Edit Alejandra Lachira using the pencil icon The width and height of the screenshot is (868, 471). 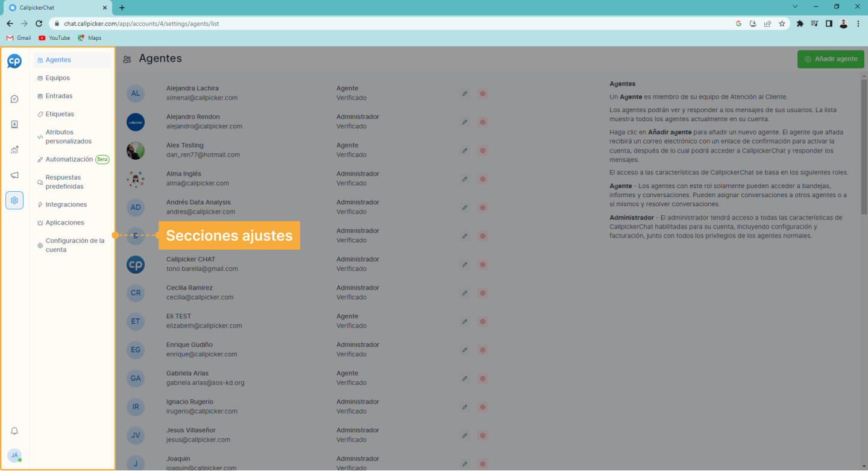(464, 93)
